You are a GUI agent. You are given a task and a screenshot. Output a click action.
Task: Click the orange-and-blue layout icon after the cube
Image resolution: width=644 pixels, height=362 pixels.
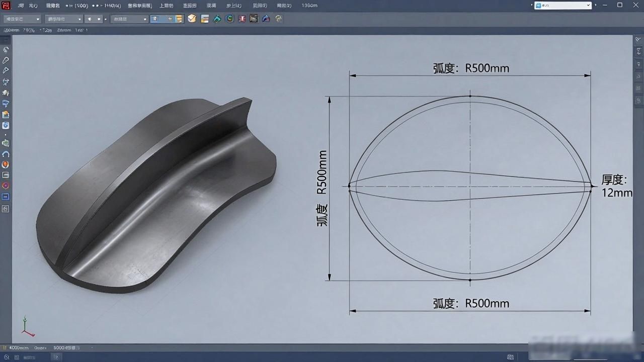coord(205,19)
